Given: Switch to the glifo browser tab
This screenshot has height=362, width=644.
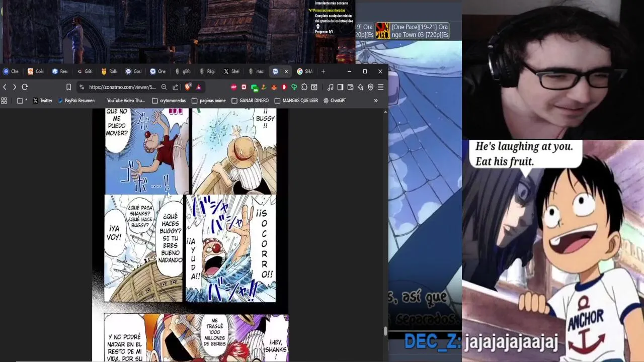Looking at the screenshot, I should coord(183,71).
